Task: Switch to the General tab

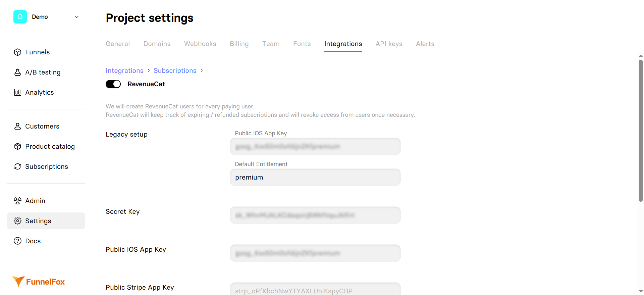Action: point(118,44)
